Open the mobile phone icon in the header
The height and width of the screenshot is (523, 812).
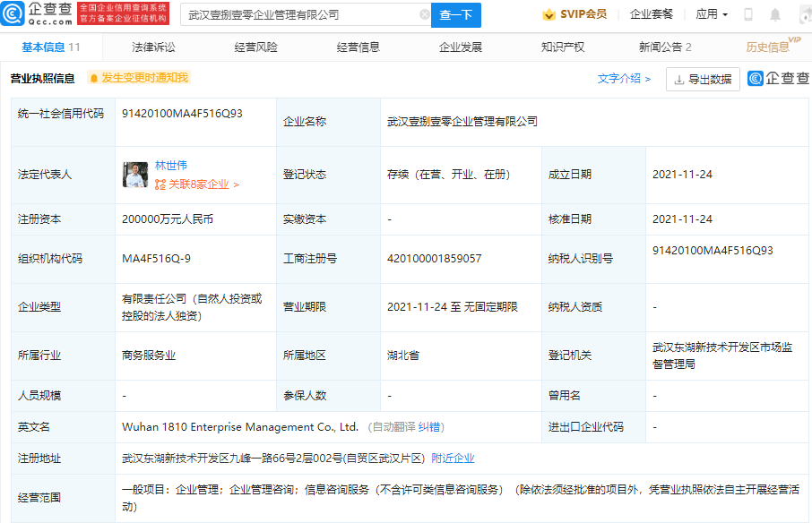[748, 15]
